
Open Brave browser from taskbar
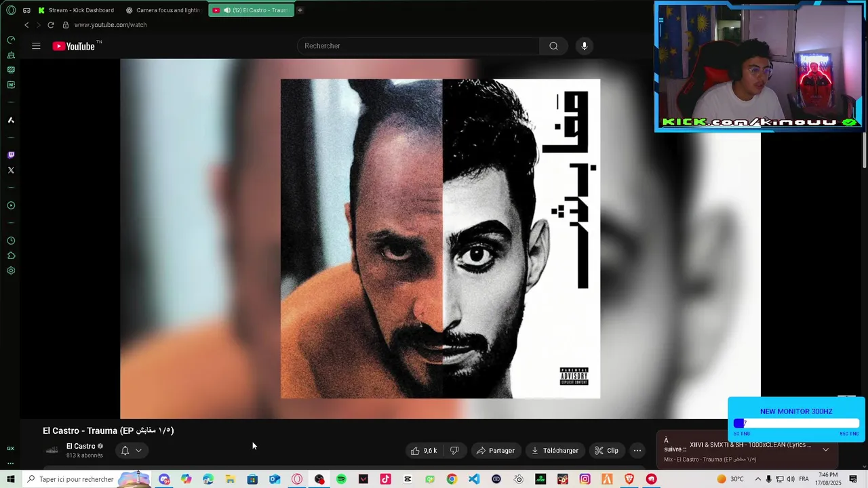tap(629, 479)
